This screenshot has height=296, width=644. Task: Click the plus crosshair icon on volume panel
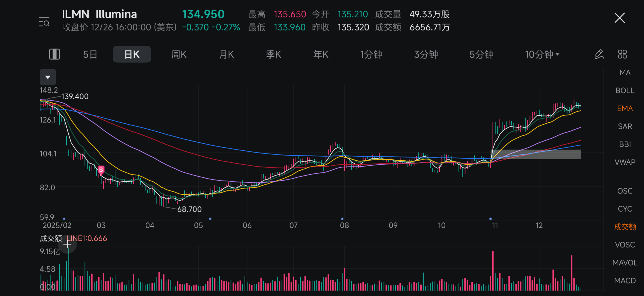coord(67,244)
